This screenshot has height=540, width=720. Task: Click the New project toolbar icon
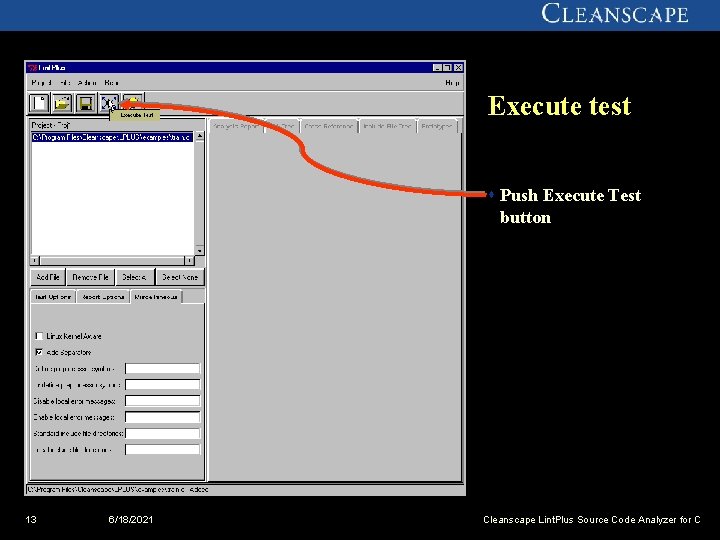click(39, 103)
